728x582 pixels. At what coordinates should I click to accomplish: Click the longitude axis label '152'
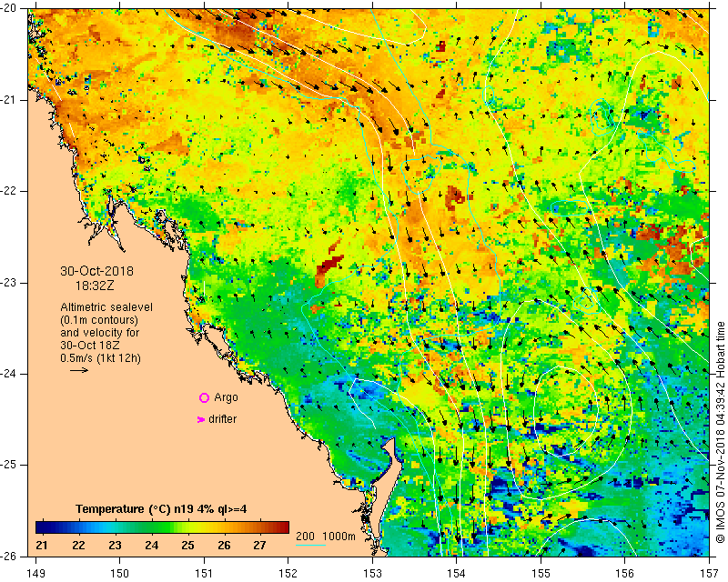(288, 573)
